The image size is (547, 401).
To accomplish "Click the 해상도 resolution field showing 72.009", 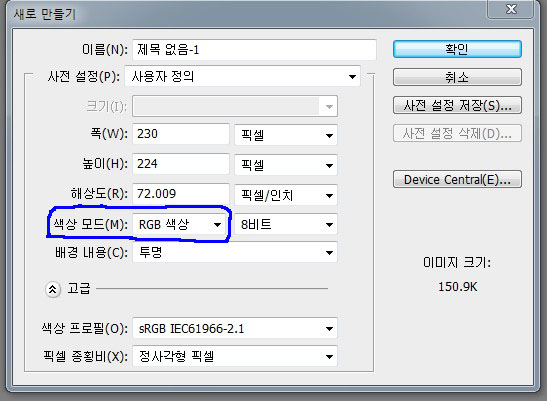I will pos(181,194).
